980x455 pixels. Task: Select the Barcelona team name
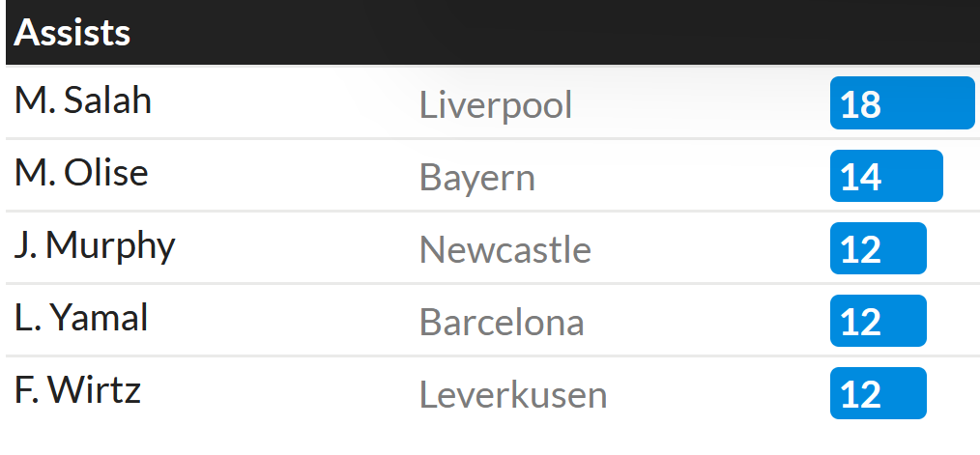(x=502, y=322)
